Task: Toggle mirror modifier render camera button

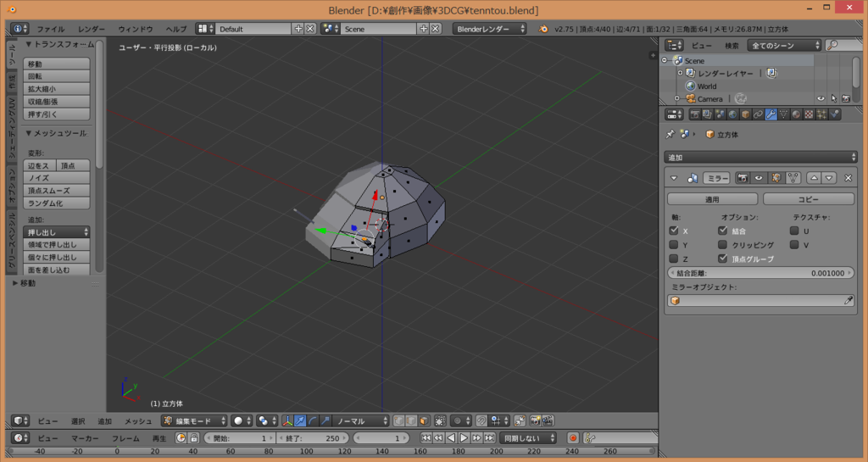Action: tap(743, 178)
